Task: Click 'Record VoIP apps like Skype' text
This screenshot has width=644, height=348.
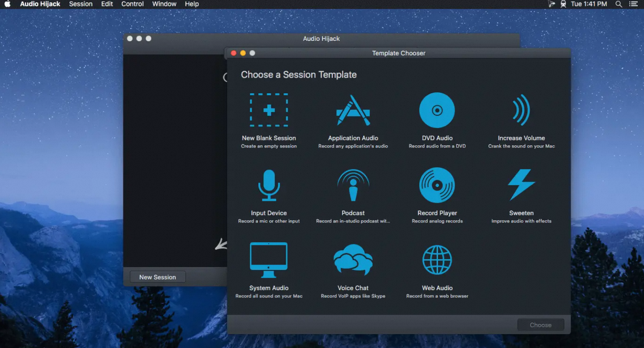Action: pos(353,296)
